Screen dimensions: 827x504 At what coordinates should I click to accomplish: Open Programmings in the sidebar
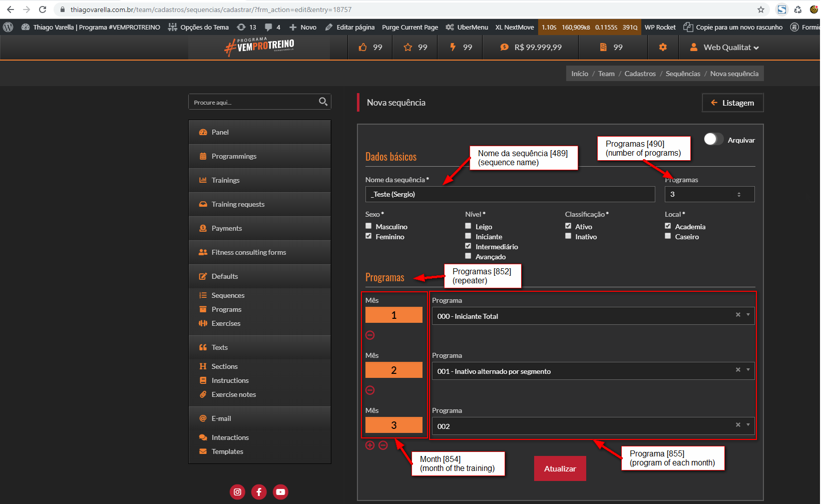(x=259, y=156)
